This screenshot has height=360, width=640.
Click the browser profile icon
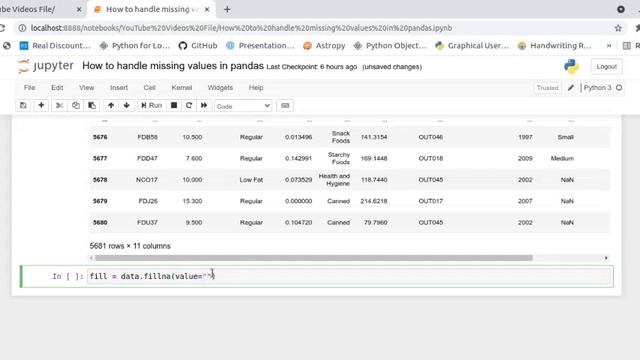(621, 9)
